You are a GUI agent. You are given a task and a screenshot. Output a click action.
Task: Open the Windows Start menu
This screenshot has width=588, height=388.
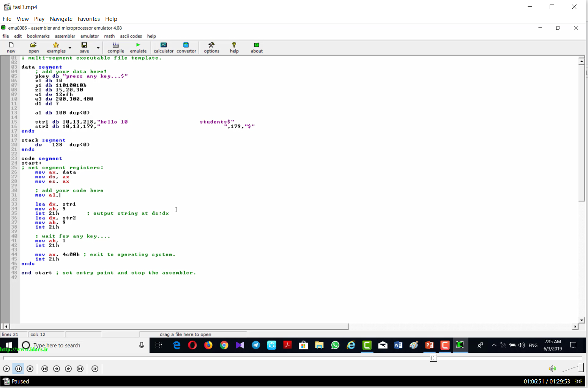(x=9, y=345)
